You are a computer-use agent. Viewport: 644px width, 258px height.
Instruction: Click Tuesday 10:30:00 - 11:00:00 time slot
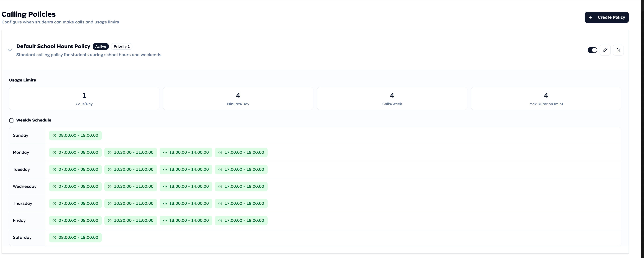click(131, 169)
